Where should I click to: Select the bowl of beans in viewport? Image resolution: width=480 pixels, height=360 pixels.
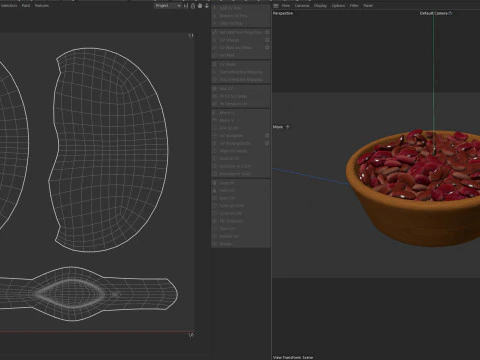(413, 187)
